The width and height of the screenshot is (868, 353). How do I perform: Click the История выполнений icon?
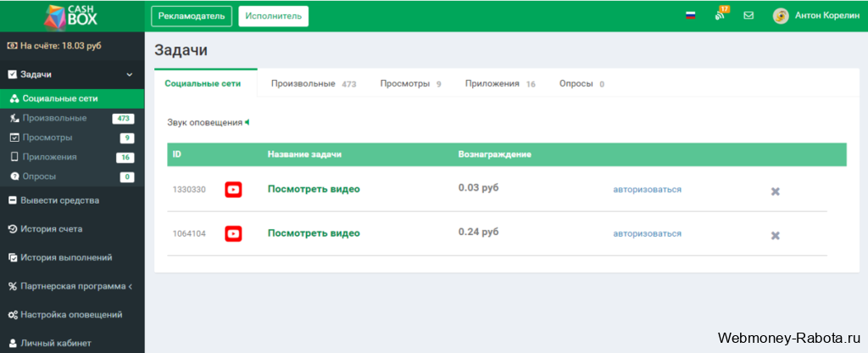(12, 258)
